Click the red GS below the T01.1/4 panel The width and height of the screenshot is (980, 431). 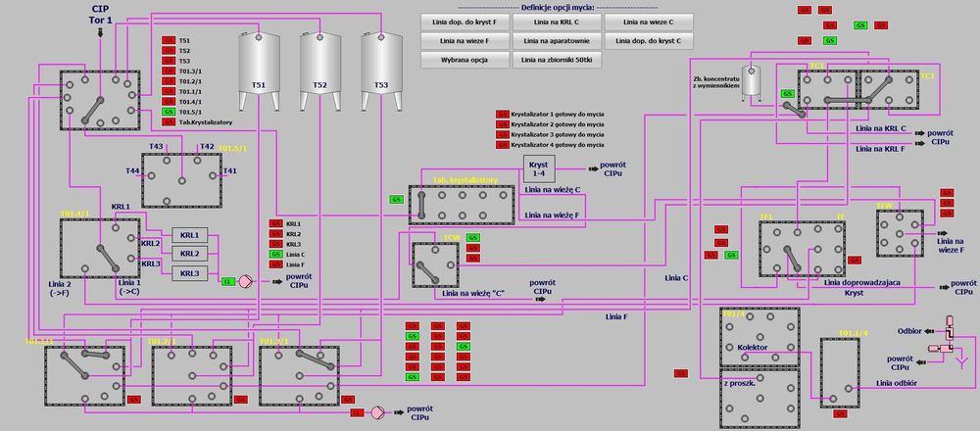[x=839, y=413]
